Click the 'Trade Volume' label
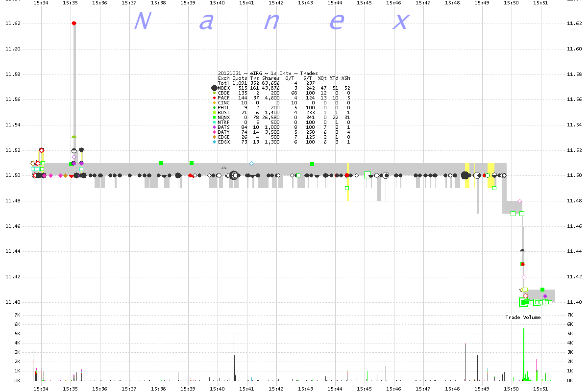The height and width of the screenshot is (392, 588). tap(523, 318)
